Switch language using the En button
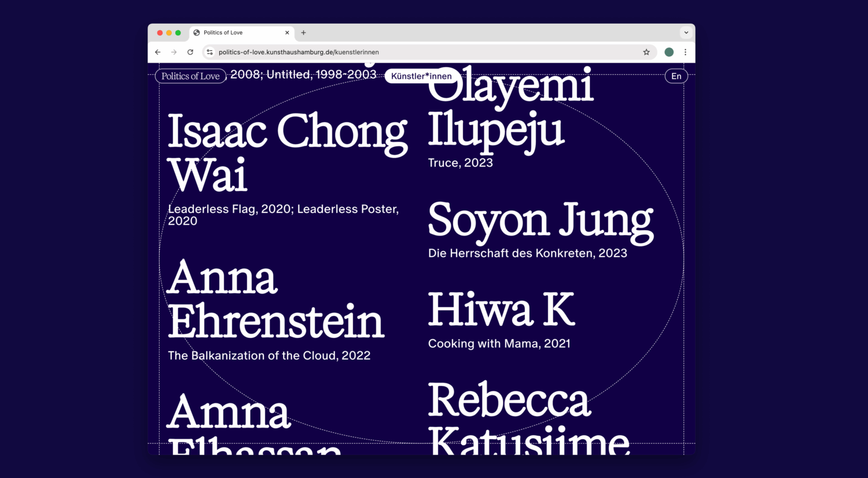The height and width of the screenshot is (478, 868). [x=676, y=76]
